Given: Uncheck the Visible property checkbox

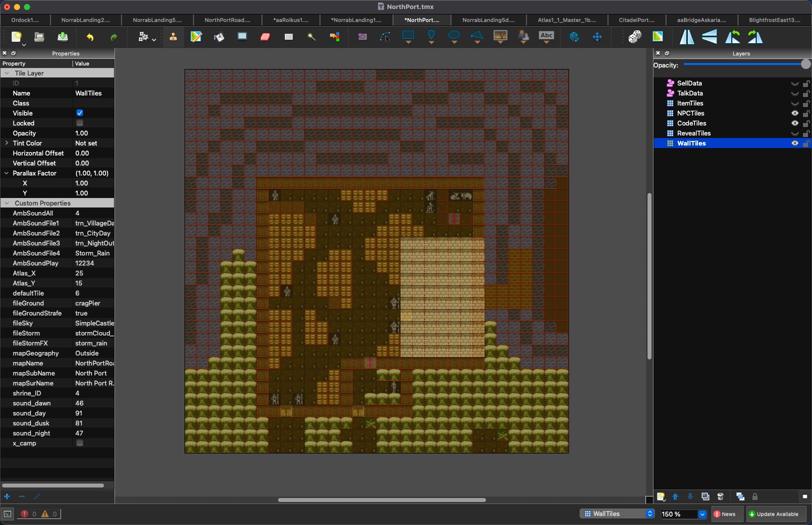Looking at the screenshot, I should 79,113.
